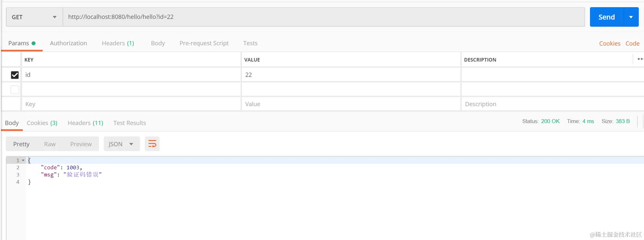Click the value cell containing 22
This screenshot has height=240, width=644.
click(x=351, y=75)
